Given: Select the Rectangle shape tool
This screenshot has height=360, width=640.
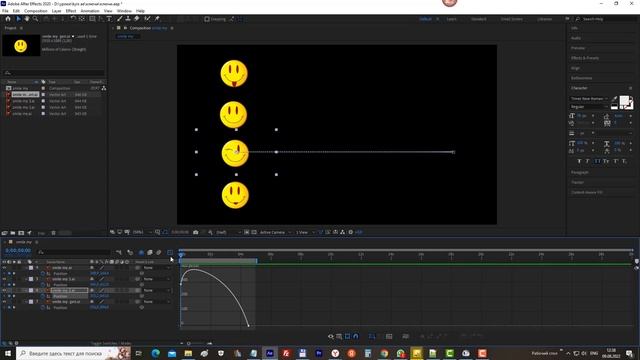Looking at the screenshot, I should click(x=92, y=19).
